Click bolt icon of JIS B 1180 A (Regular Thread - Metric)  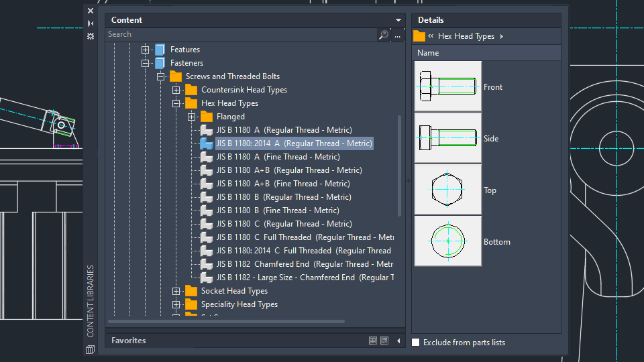(x=207, y=130)
